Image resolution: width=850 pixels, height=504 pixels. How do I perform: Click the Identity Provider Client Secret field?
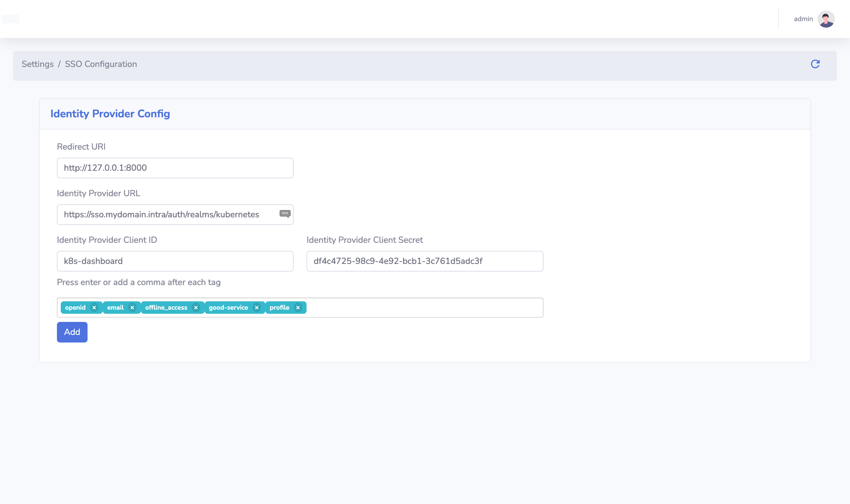(x=424, y=261)
